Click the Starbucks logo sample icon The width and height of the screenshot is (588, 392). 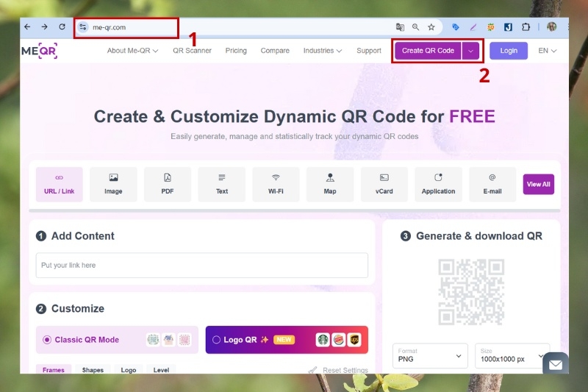[323, 340]
